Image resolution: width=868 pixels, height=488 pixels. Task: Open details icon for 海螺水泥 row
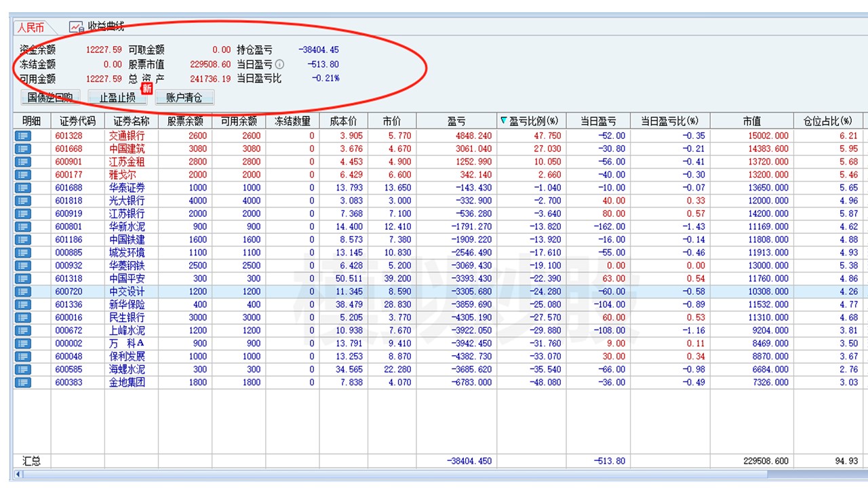[x=23, y=369]
